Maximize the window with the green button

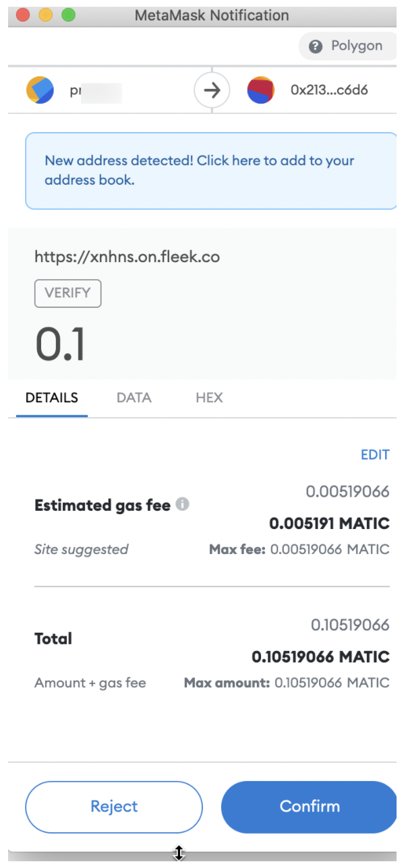68,15
